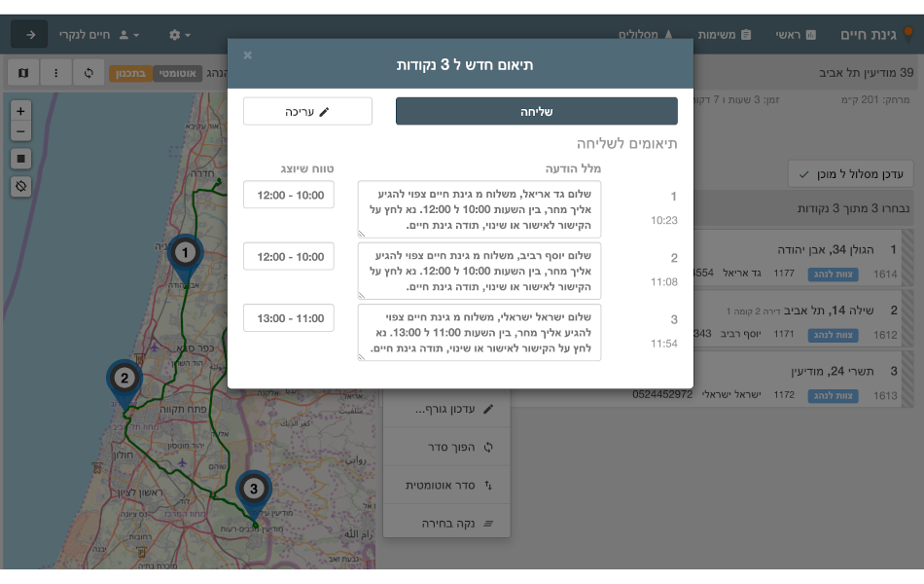
Task: Click the 10:23 time in dialog
Action: click(664, 221)
